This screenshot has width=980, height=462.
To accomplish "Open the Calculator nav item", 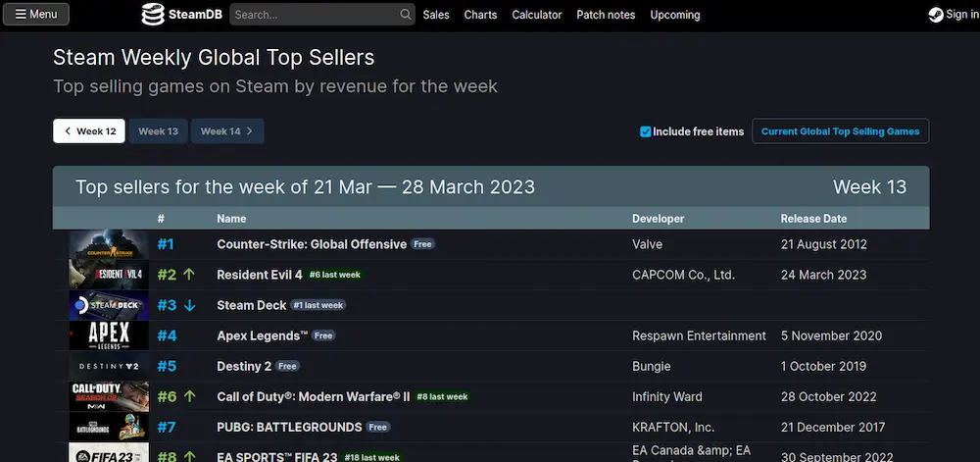I will pyautogui.click(x=537, y=15).
